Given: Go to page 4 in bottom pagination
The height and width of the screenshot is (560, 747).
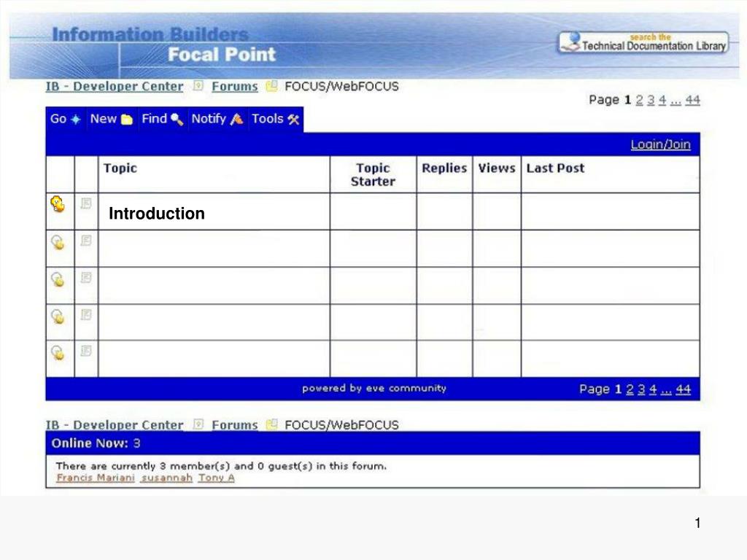Looking at the screenshot, I should tap(653, 389).
